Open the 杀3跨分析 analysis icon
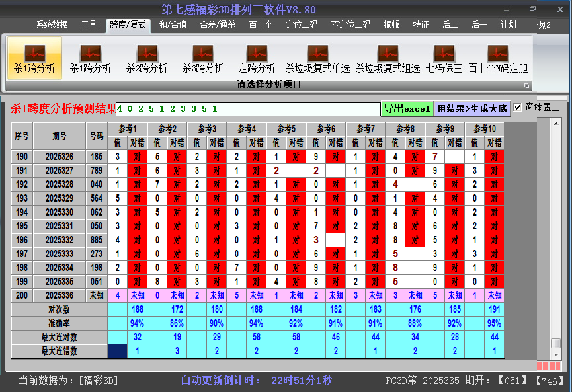This screenshot has height=392, width=572. coord(203,58)
